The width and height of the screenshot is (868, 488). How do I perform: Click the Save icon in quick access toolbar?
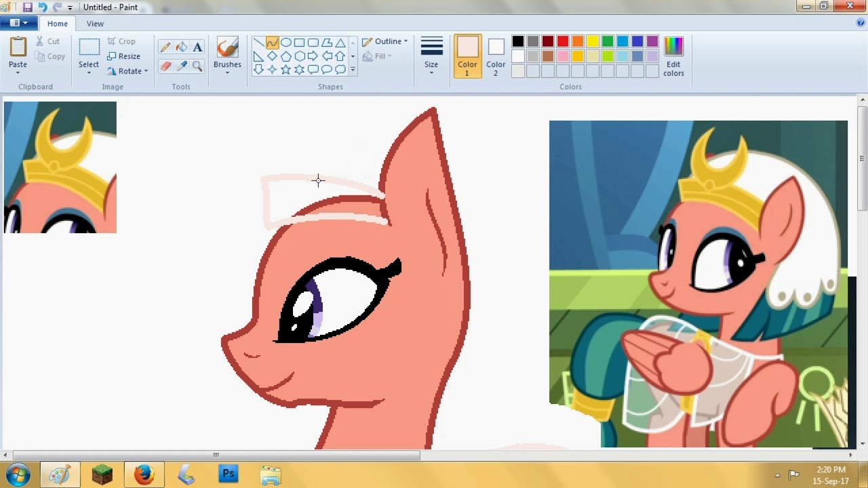(27, 7)
